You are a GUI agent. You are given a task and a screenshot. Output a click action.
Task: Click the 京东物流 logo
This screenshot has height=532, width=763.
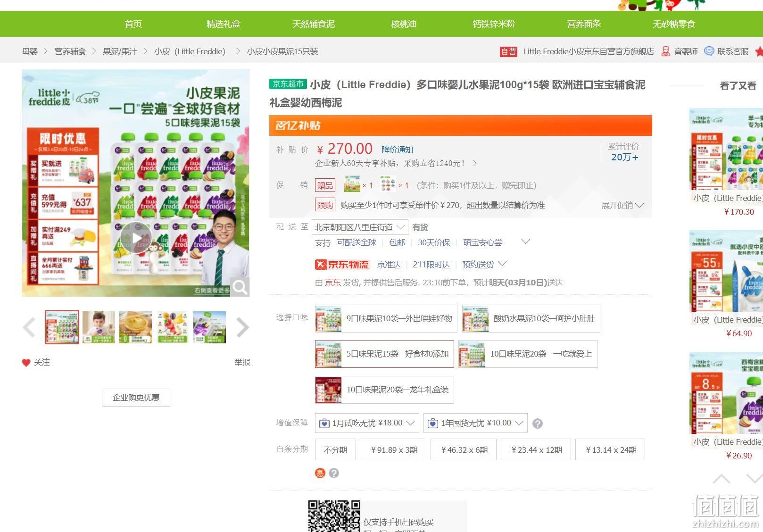click(342, 265)
